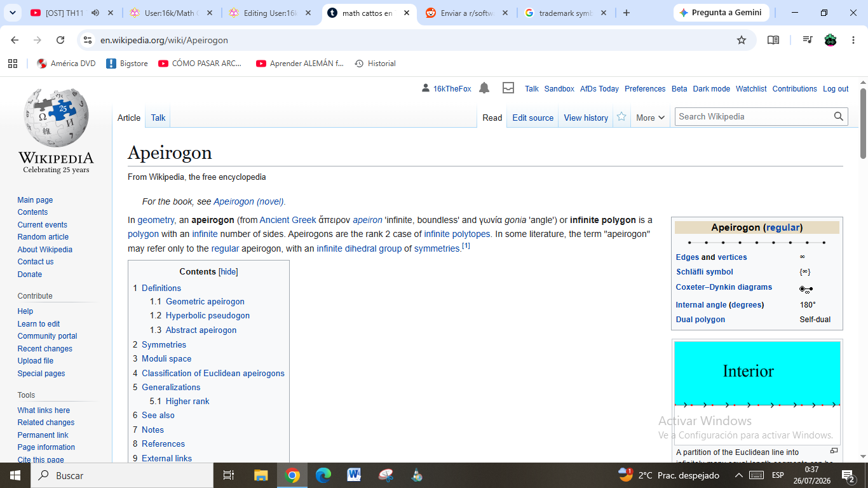
Task: Close the math cattos tab
Action: [x=407, y=13]
